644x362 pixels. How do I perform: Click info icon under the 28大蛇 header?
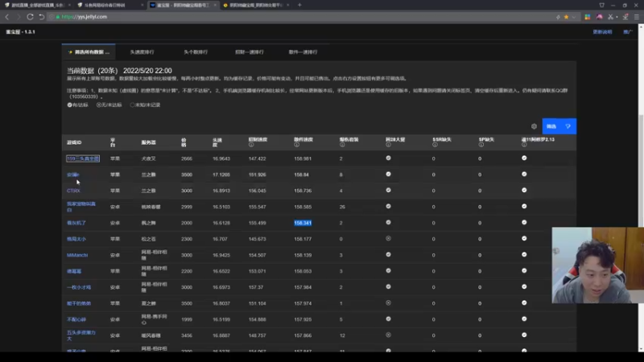tap(388, 145)
